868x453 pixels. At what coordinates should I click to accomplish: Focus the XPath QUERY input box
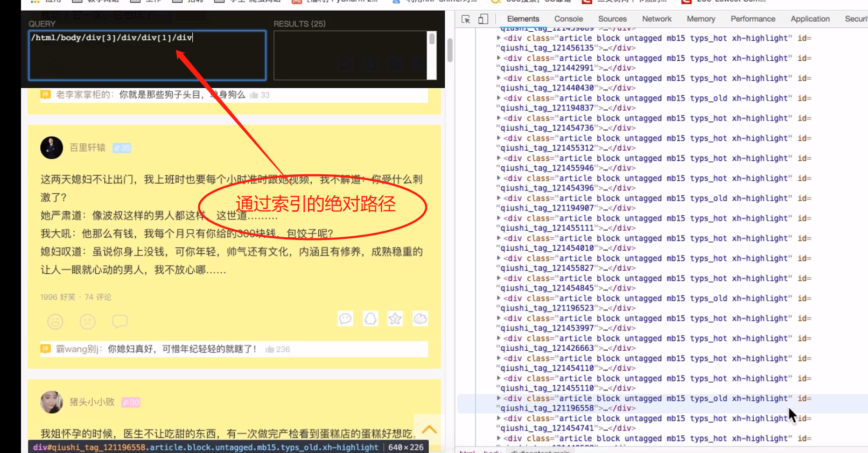click(147, 55)
